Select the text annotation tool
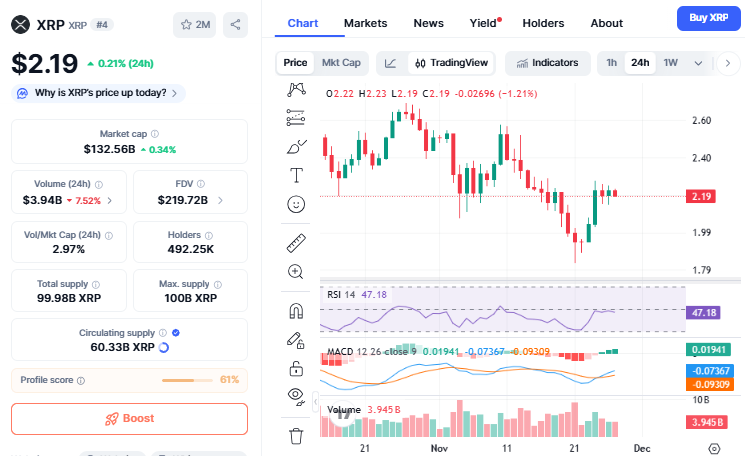745x456 pixels. click(x=296, y=175)
